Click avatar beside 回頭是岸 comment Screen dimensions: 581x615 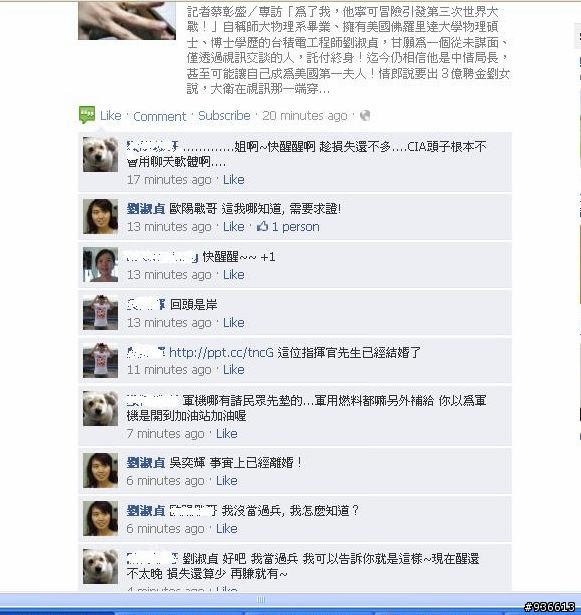click(100, 313)
